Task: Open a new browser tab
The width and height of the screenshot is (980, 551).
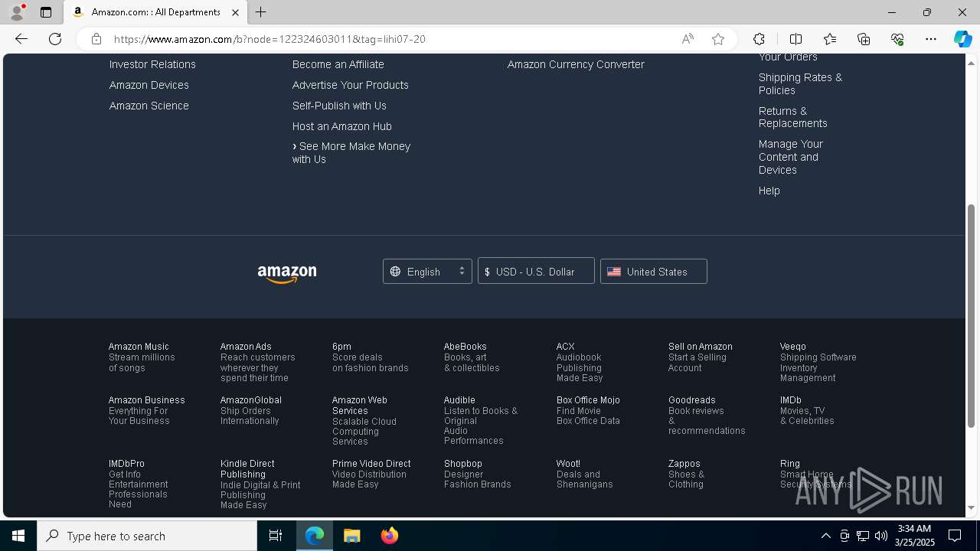Action: pyautogui.click(x=261, y=12)
